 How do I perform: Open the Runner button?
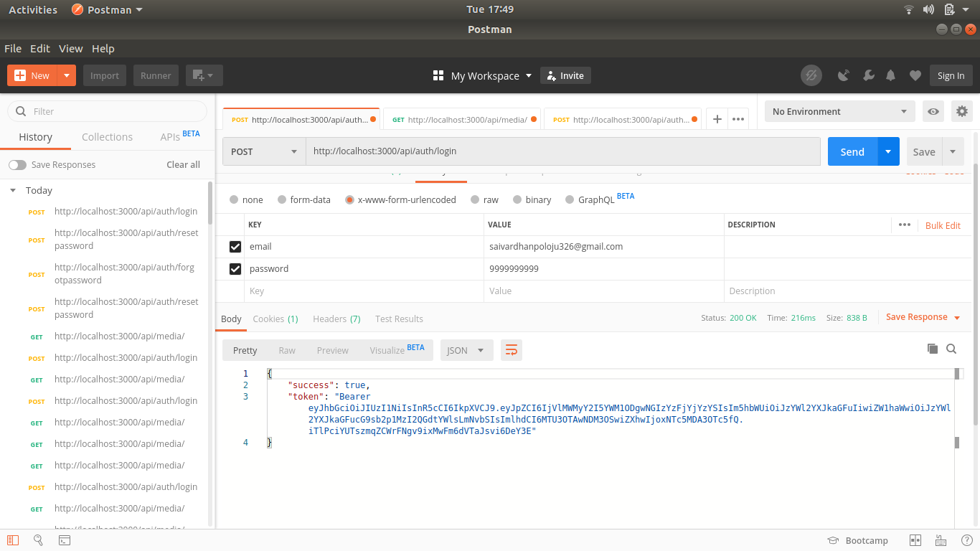click(156, 75)
